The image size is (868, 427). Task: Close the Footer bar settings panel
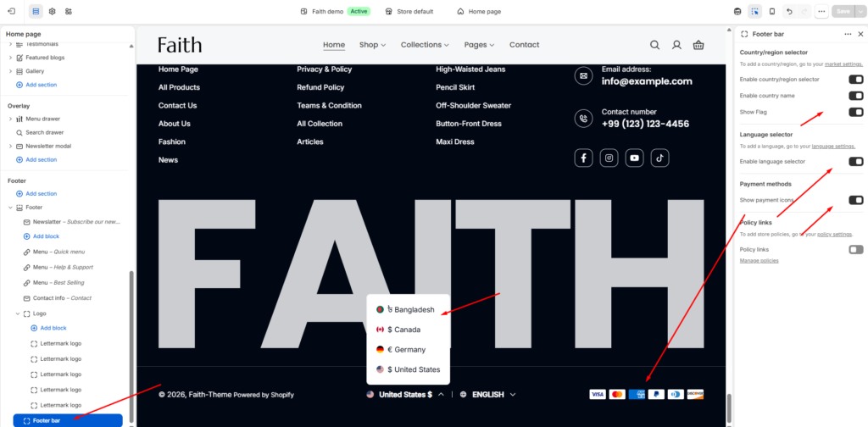tap(861, 34)
